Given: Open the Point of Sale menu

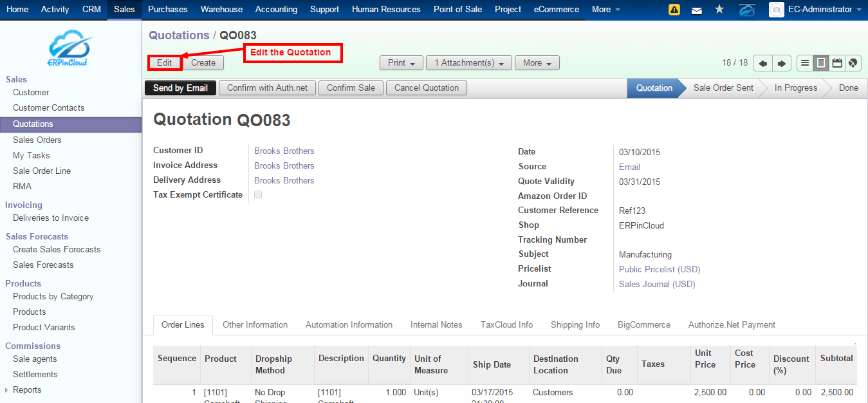Looking at the screenshot, I should point(457,10).
